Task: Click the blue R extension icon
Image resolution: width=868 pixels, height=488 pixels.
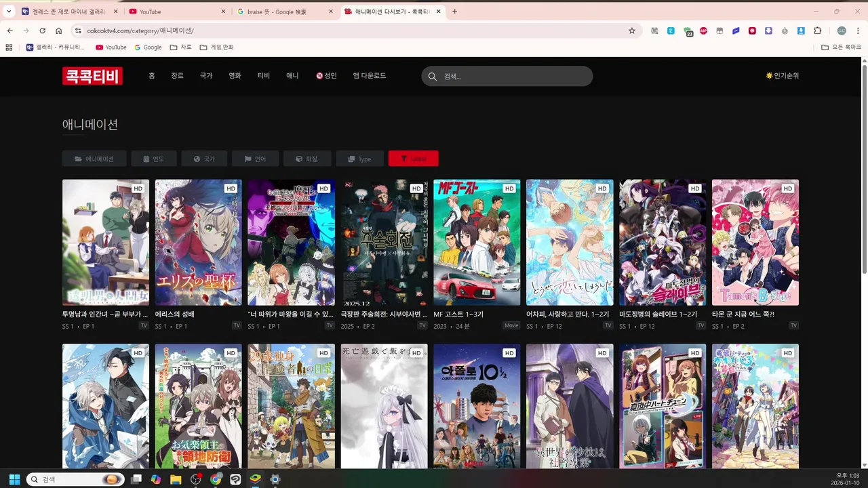Action: tap(671, 30)
